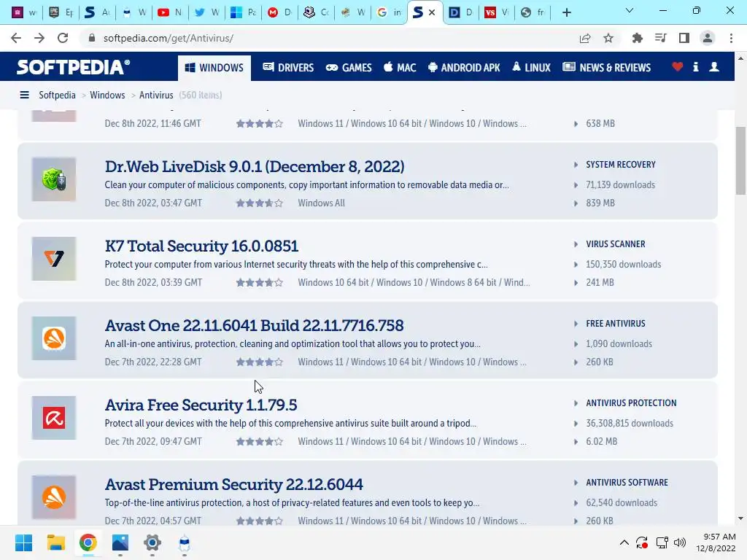Open the Avast Premium Security product icon
The width and height of the screenshot is (747, 560).
coord(54,497)
